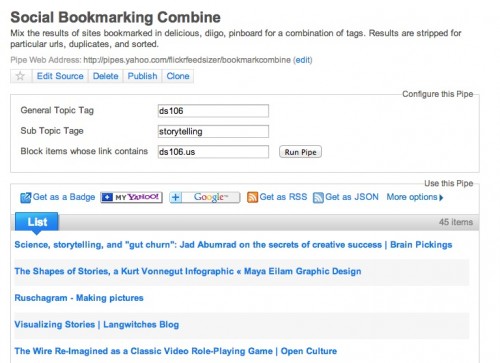Focus the Sub Topic Tage field

pyautogui.click(x=213, y=131)
